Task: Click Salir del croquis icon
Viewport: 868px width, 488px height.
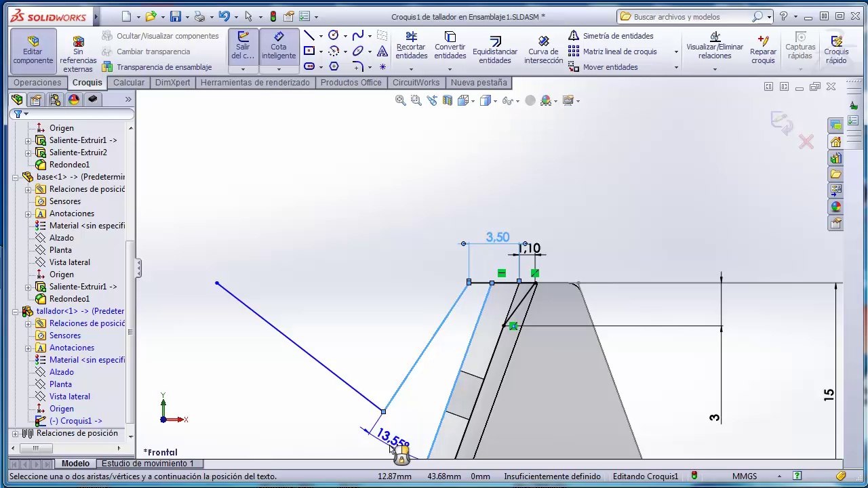Action: (x=243, y=45)
